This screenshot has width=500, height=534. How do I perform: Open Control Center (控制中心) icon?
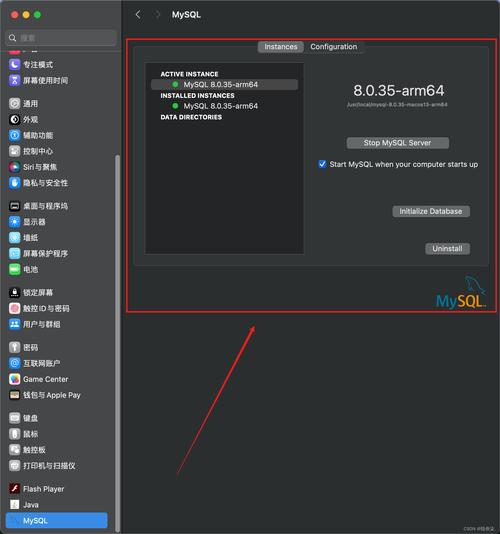14,151
